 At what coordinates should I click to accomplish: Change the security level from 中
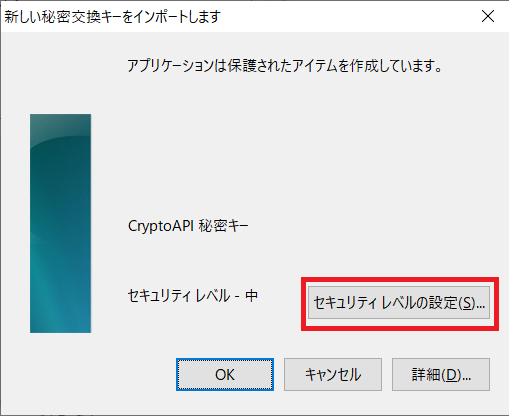tap(399, 303)
